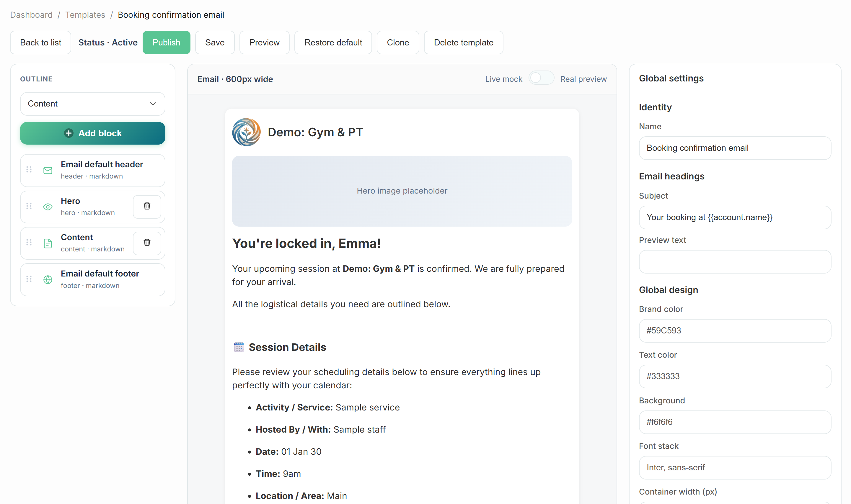The height and width of the screenshot is (504, 851).
Task: Click globe icon of Email default footer
Action: (x=48, y=279)
